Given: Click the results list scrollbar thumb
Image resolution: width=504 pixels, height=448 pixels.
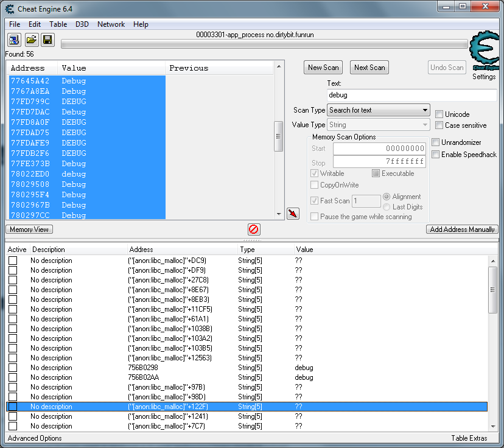Looking at the screenshot, I should (x=278, y=136).
